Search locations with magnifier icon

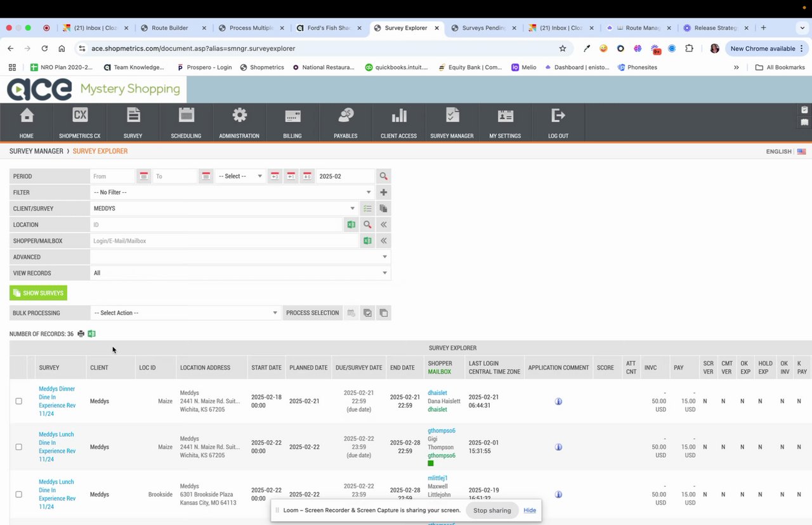pyautogui.click(x=367, y=224)
